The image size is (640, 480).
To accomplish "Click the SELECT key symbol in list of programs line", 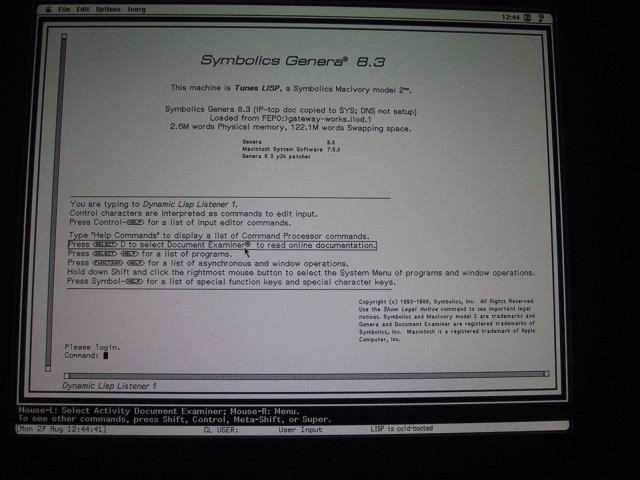I will [x=105, y=253].
